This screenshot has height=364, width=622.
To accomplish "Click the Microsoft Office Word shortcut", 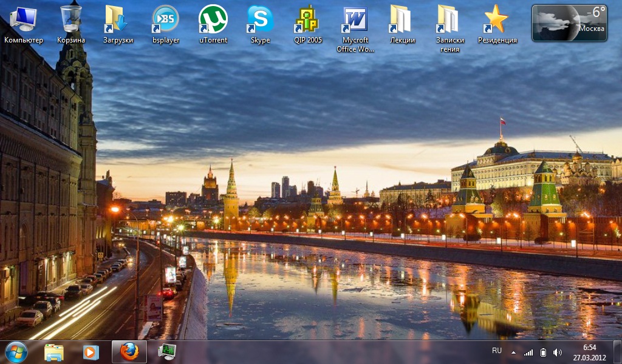I will click(x=355, y=20).
